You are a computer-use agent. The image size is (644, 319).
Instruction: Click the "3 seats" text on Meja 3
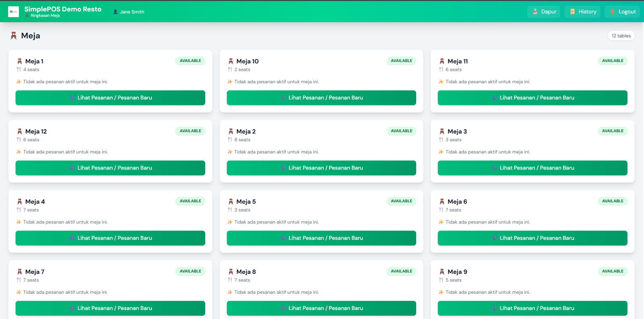point(454,140)
